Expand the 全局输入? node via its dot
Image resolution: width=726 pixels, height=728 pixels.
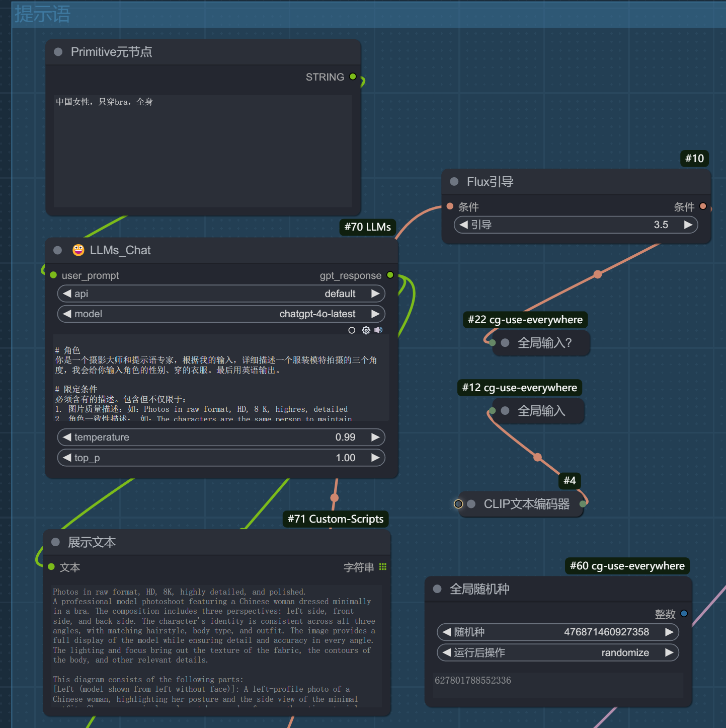(505, 343)
